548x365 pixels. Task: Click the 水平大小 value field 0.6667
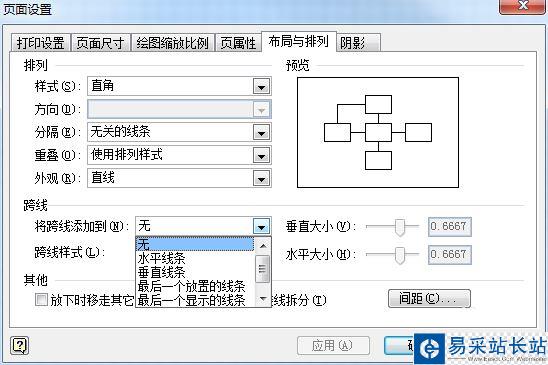click(x=450, y=255)
